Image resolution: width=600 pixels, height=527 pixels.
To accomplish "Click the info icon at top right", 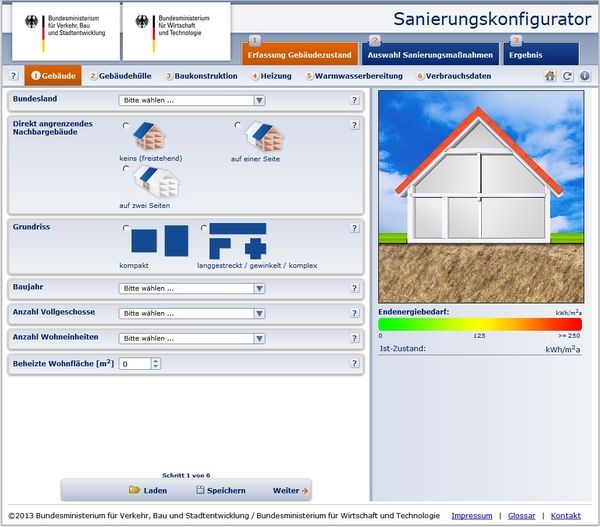I will click(x=584, y=76).
